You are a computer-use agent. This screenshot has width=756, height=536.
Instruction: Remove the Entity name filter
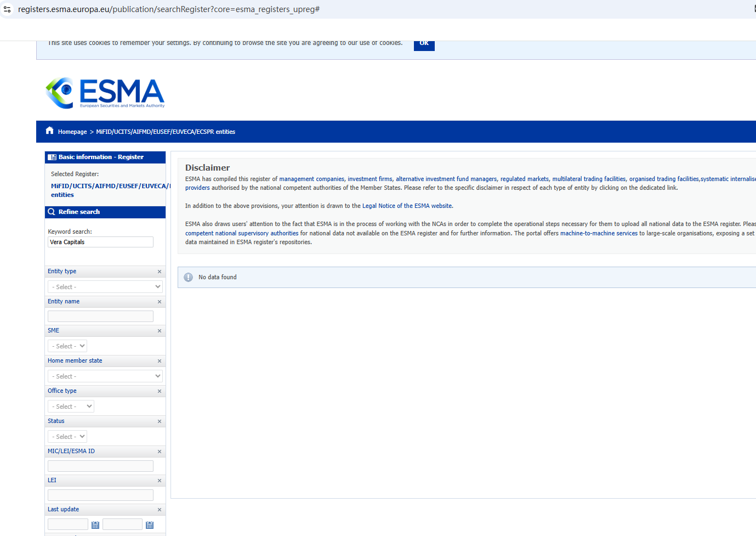point(160,302)
